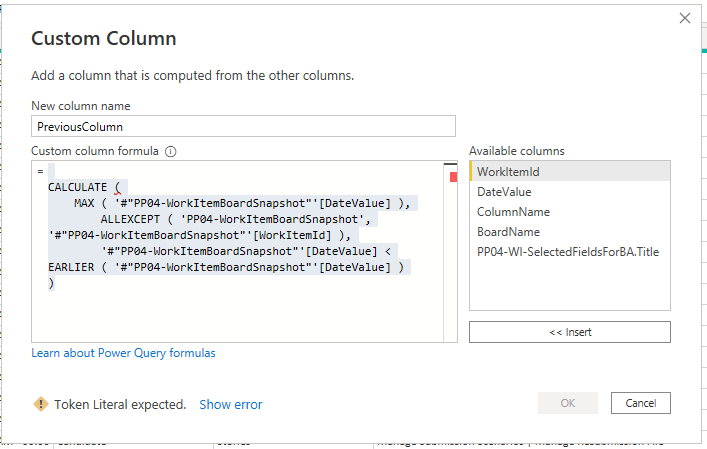Select DateValue in Available columns
Image resolution: width=707 pixels, height=449 pixels.
pyautogui.click(x=570, y=192)
